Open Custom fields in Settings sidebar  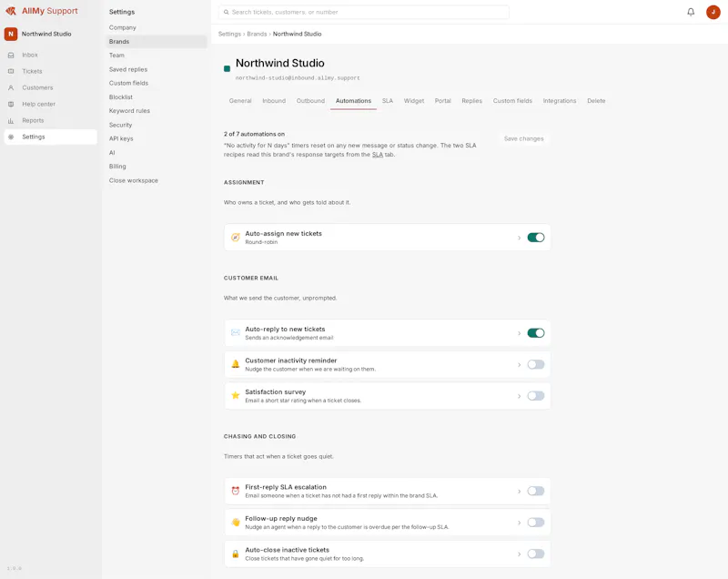(157, 83)
